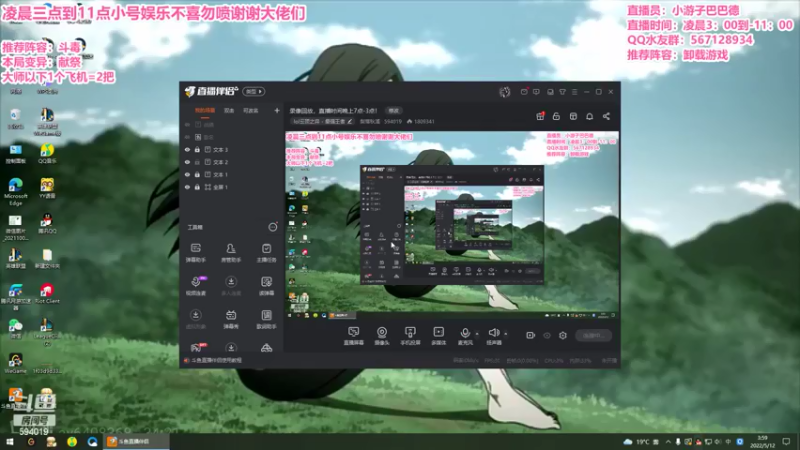Viewport: 800px width, 450px height.
Task: Open the user avatar in the title bar
Action: click(x=505, y=92)
